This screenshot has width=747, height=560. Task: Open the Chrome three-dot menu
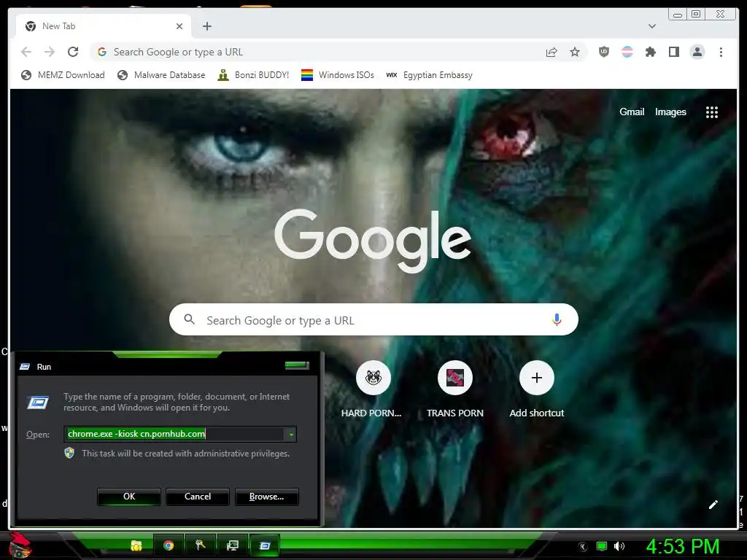click(x=721, y=52)
